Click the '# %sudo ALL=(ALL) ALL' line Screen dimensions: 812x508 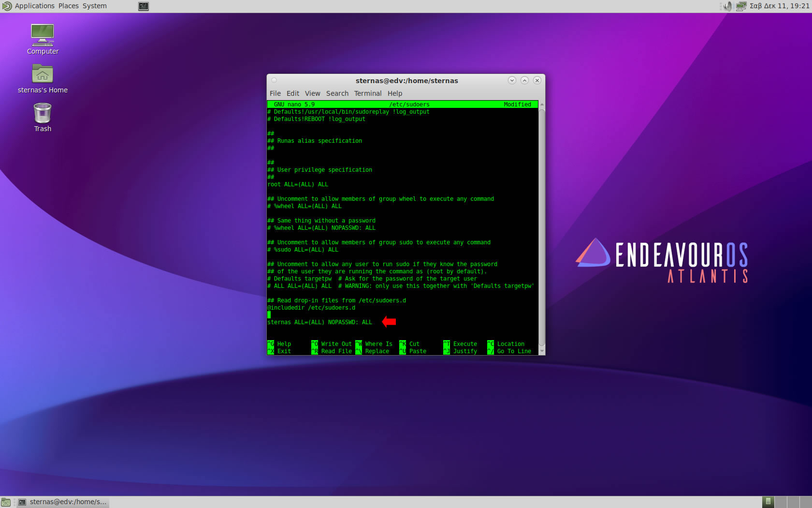(303, 250)
